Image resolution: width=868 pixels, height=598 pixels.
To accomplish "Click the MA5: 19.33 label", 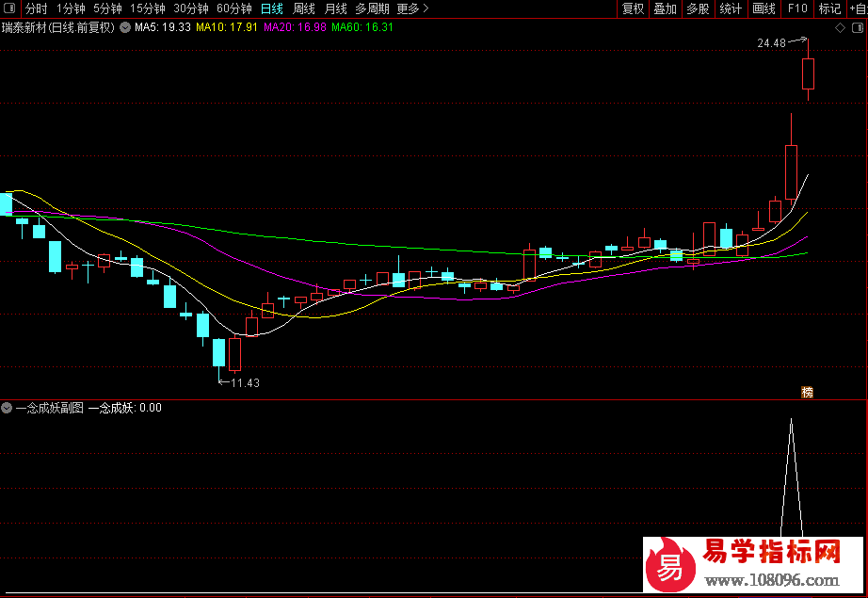I will tap(163, 27).
